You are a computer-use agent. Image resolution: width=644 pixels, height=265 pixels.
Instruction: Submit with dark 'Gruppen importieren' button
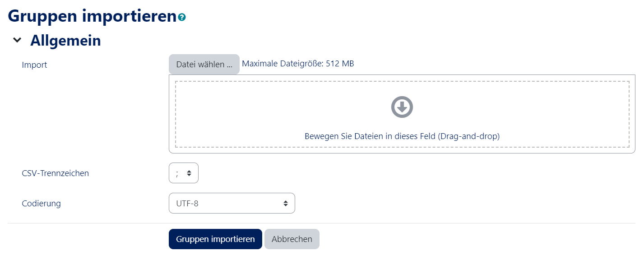[x=215, y=239]
